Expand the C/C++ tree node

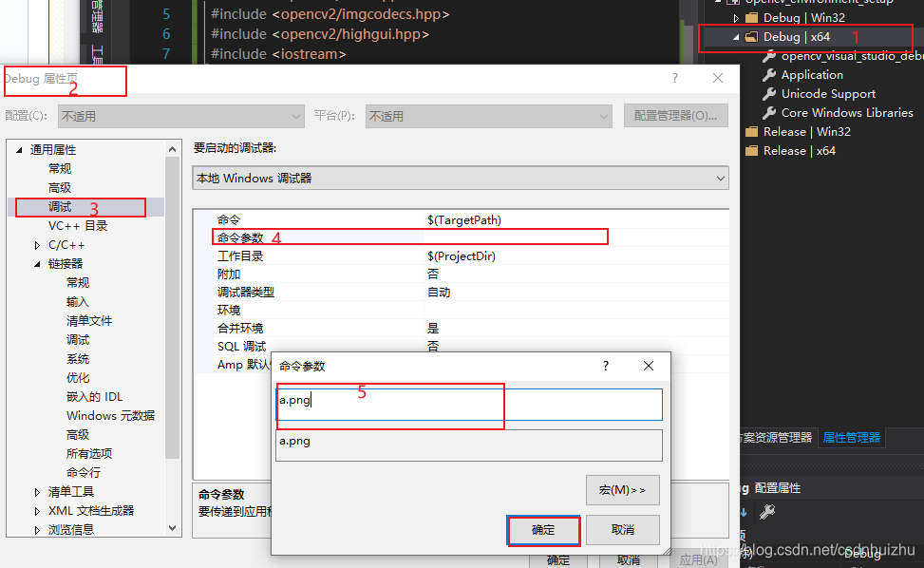click(x=39, y=244)
